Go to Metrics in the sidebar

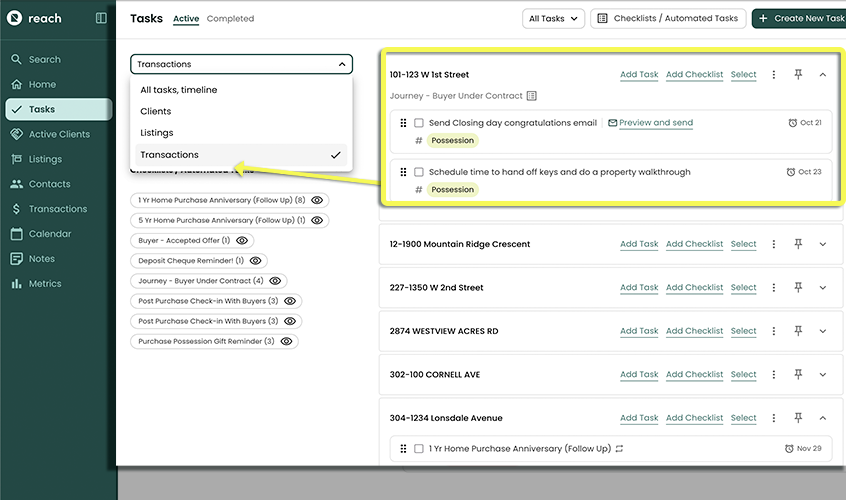pyautogui.click(x=45, y=284)
